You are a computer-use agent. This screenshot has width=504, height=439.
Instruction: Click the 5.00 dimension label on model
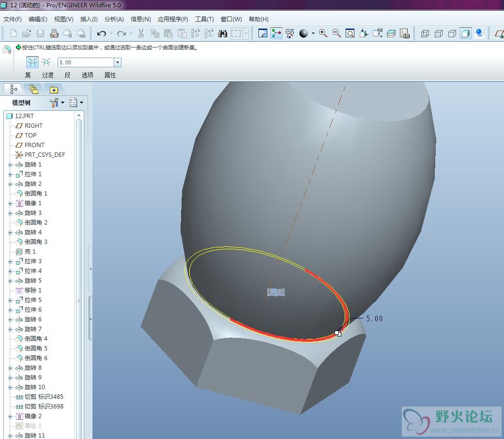[x=374, y=318]
